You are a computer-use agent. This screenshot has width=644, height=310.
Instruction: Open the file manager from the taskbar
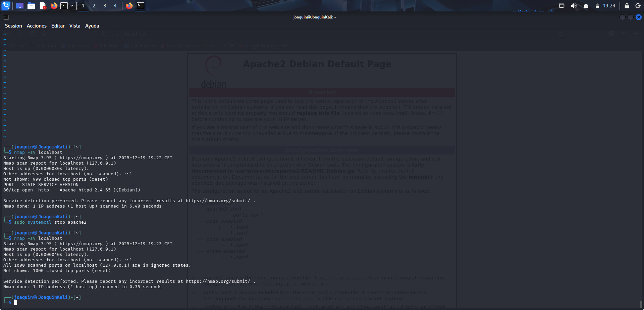tap(31, 5)
